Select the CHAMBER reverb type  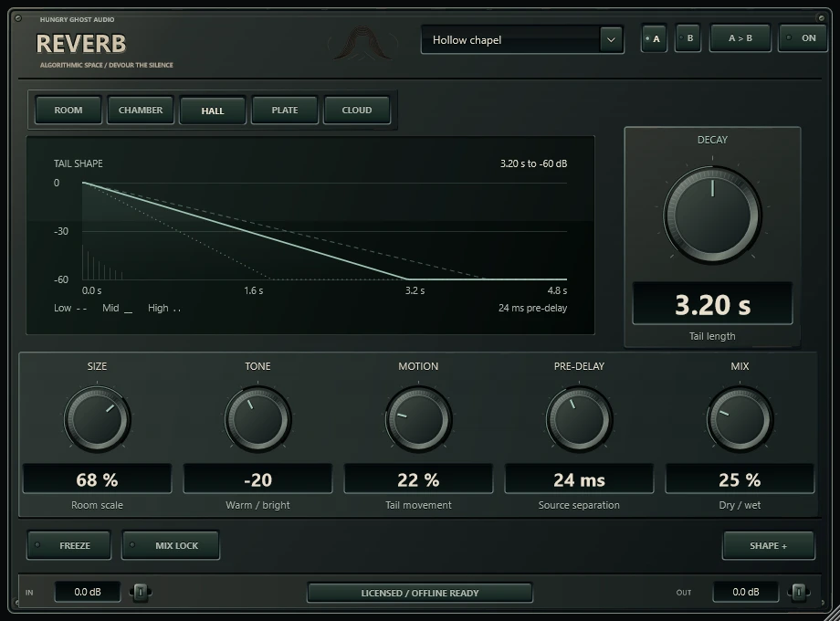click(141, 110)
